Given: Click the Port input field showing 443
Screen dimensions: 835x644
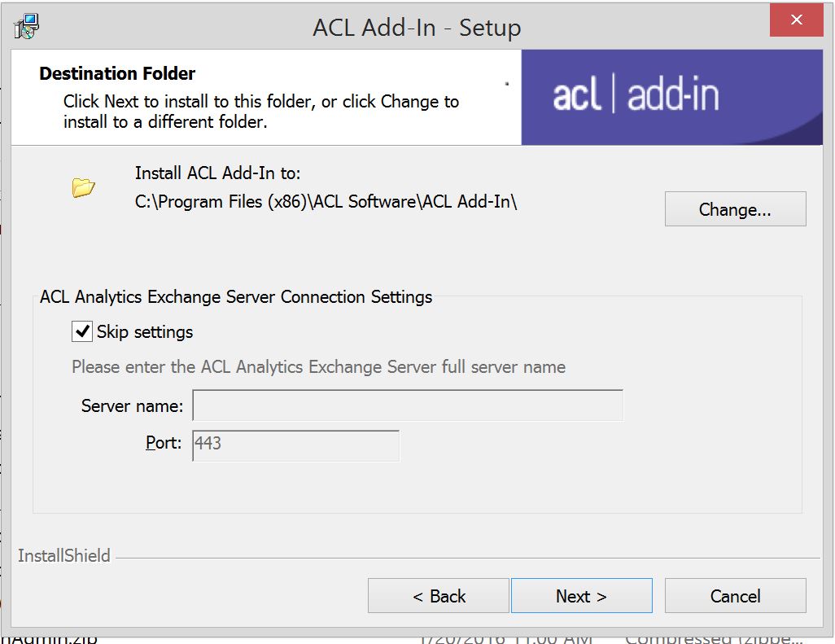Looking at the screenshot, I should [x=295, y=445].
